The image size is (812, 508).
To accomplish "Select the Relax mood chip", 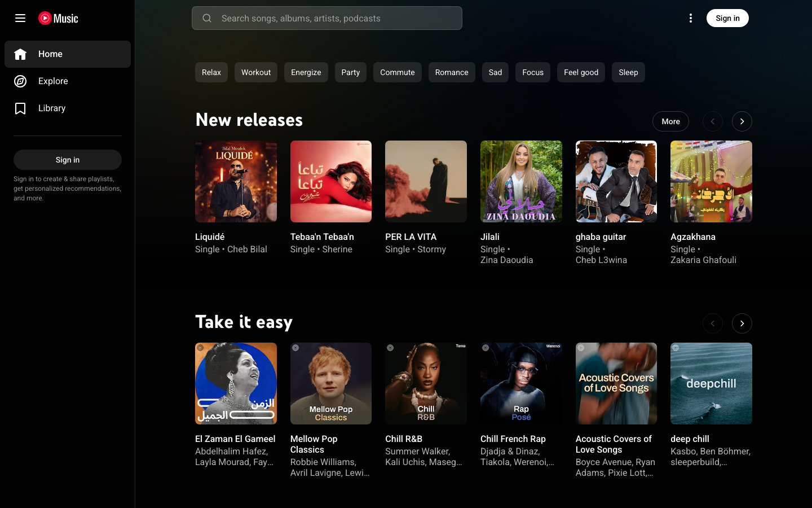I will (211, 72).
